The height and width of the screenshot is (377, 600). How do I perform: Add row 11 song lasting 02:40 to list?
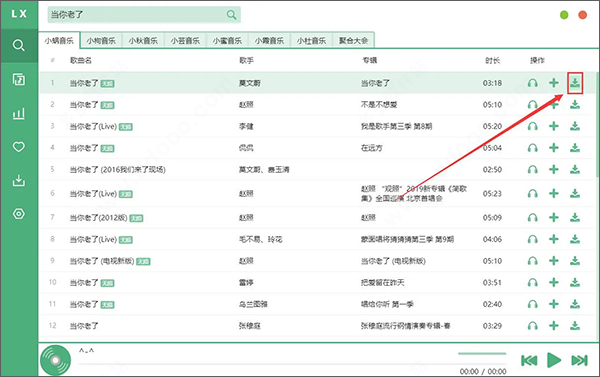point(554,304)
